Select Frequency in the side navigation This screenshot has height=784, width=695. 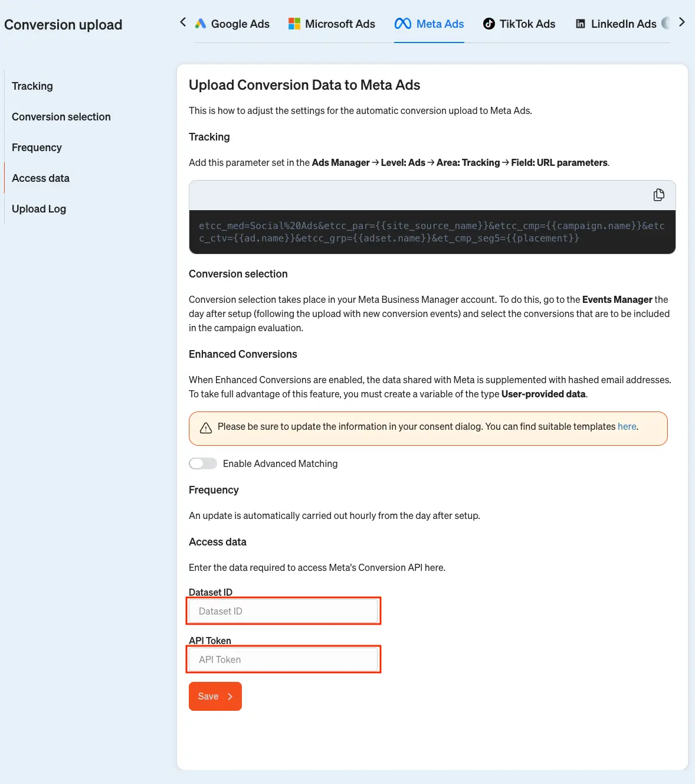(37, 148)
